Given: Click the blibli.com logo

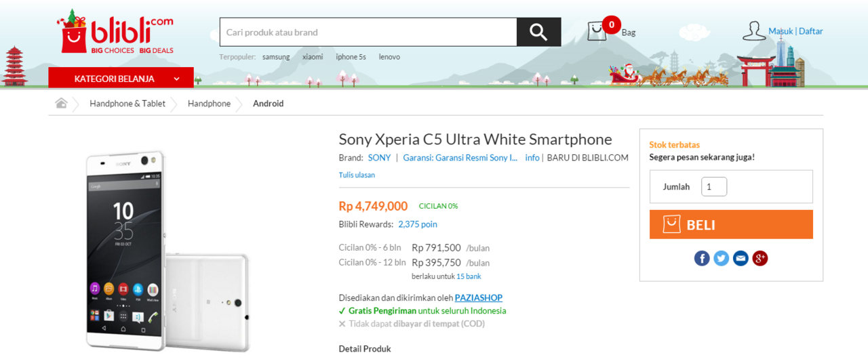Looking at the screenshot, I should click(115, 32).
